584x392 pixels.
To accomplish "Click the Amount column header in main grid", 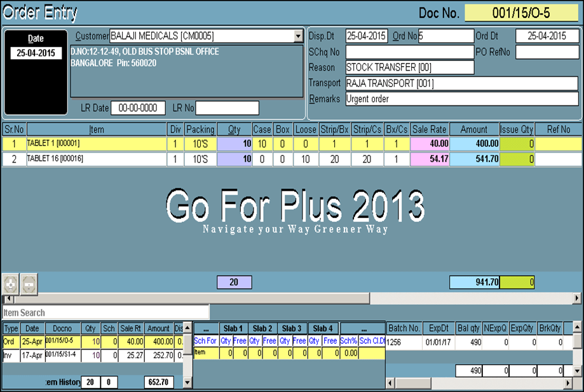I will pos(474,130).
